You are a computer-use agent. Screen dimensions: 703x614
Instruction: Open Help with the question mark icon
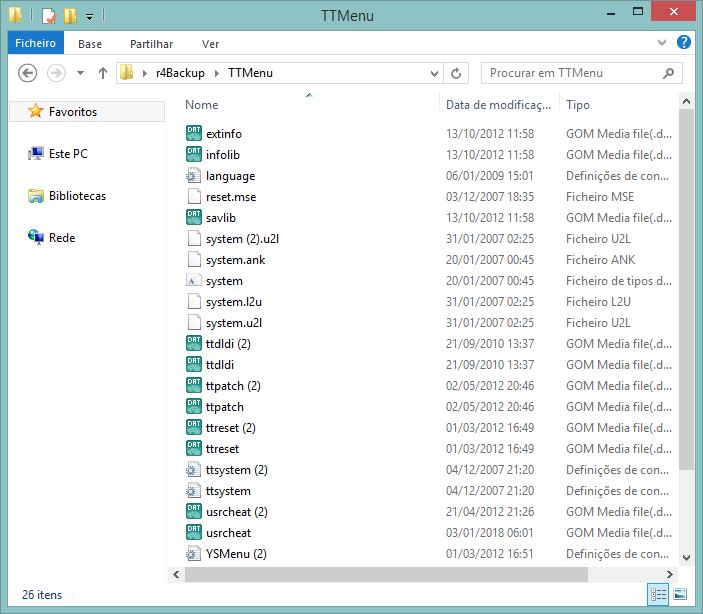pyautogui.click(x=684, y=43)
